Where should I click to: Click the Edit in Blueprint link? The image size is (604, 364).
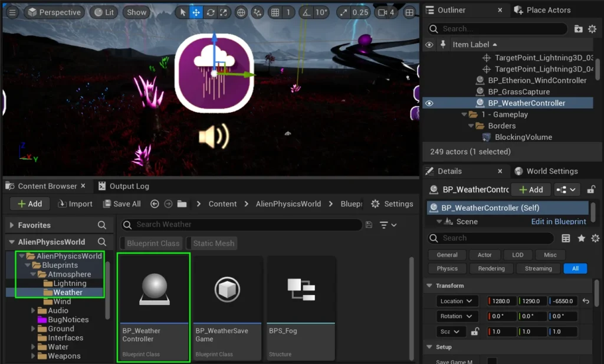tap(558, 221)
